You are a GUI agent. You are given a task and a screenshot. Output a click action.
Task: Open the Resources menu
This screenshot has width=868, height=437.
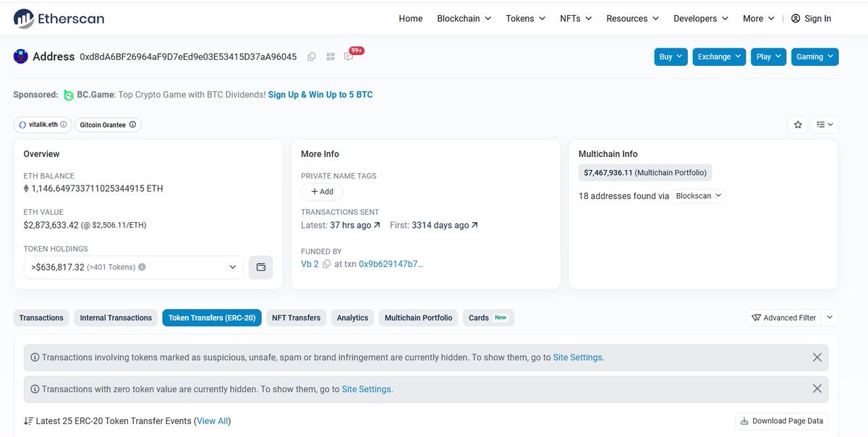tap(632, 18)
